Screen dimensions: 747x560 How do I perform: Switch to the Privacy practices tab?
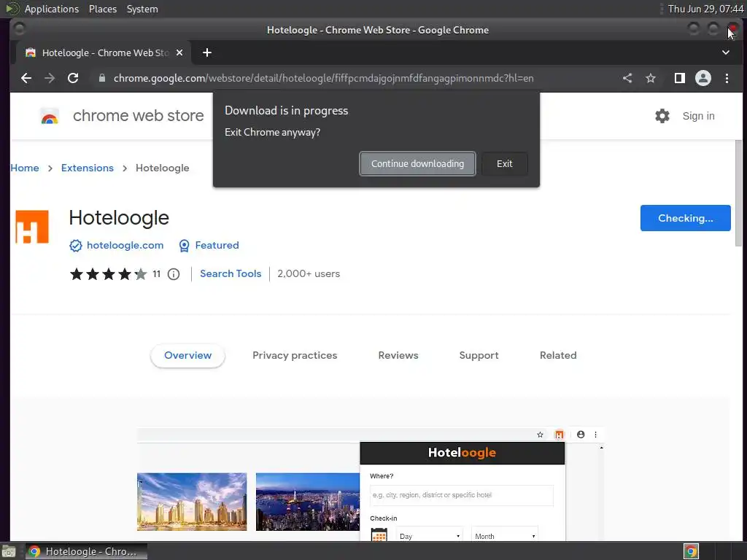295,355
